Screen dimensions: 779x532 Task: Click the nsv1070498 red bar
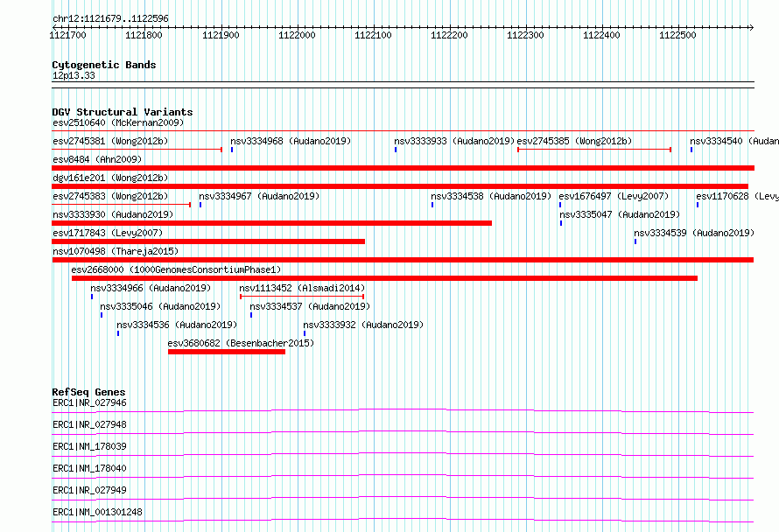click(x=403, y=260)
